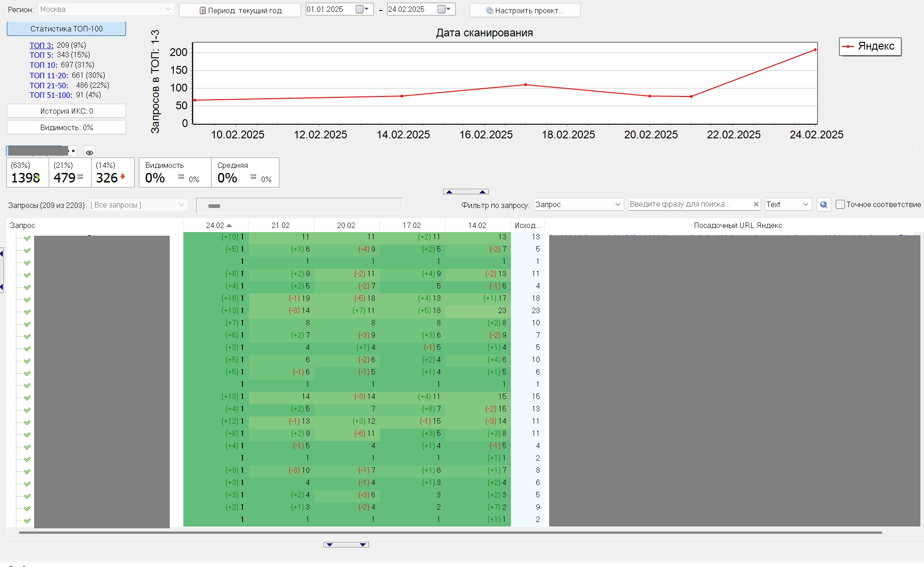Expand the start date 01.01.2025 dropdown arrow
Image resolution: width=924 pixels, height=567 pixels.
pyautogui.click(x=367, y=9)
